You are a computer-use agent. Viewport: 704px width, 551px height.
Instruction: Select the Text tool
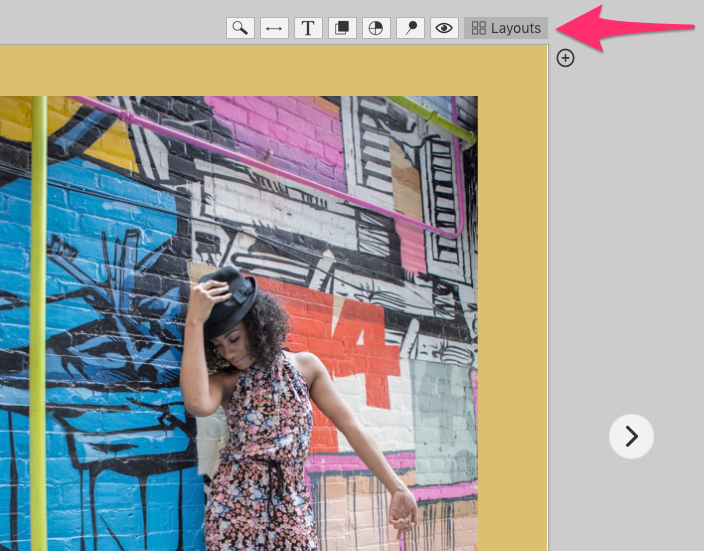pos(308,28)
